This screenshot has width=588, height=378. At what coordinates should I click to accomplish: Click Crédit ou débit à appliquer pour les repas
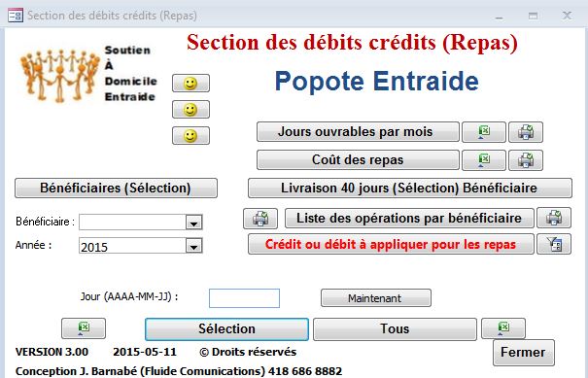pyautogui.click(x=391, y=244)
